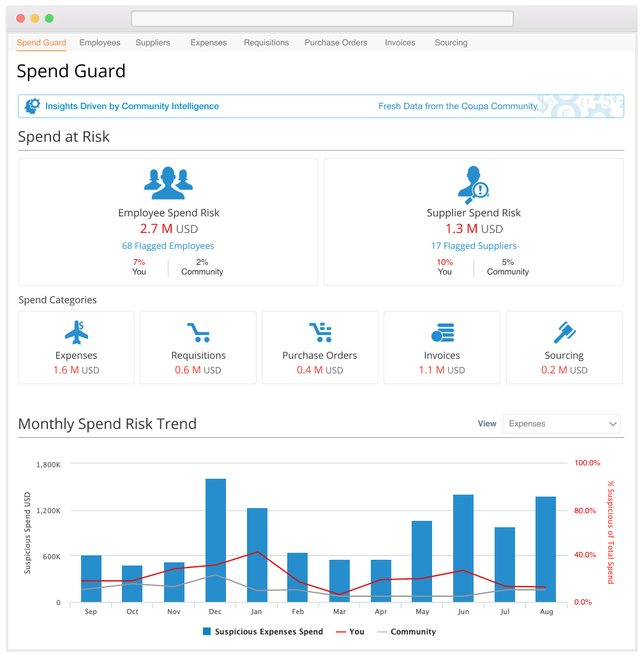
Task: Open the 68 Flagged Employees link
Action: pyautogui.click(x=168, y=246)
